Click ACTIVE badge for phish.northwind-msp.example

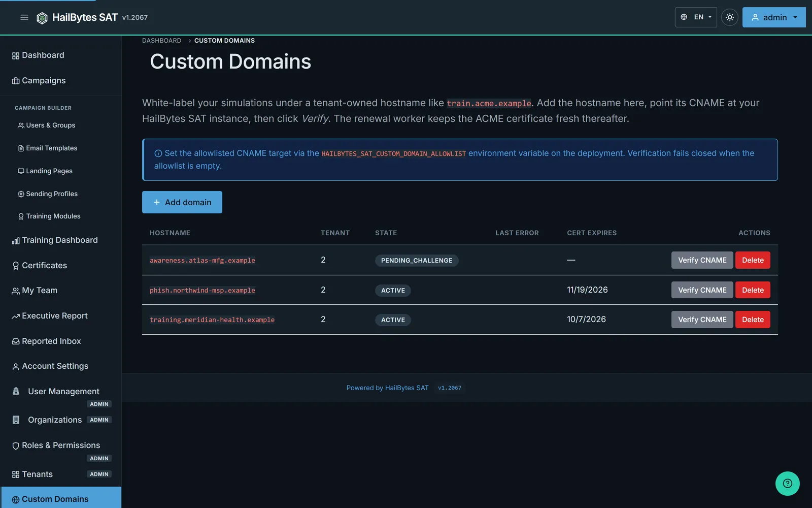pyautogui.click(x=393, y=291)
